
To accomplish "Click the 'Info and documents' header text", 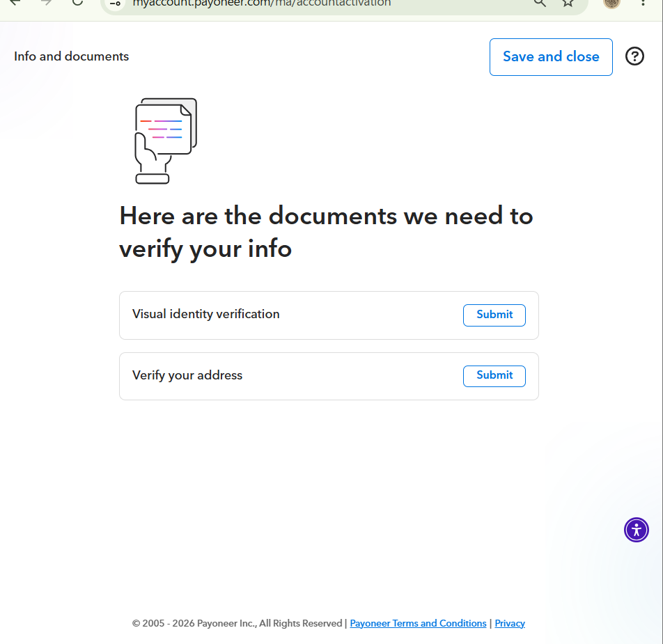I will pos(71,56).
